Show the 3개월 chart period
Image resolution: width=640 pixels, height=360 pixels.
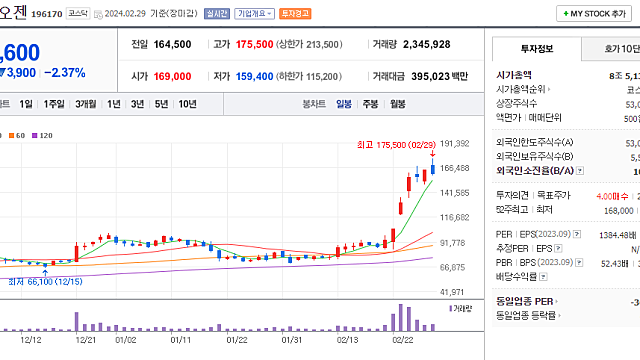point(86,104)
